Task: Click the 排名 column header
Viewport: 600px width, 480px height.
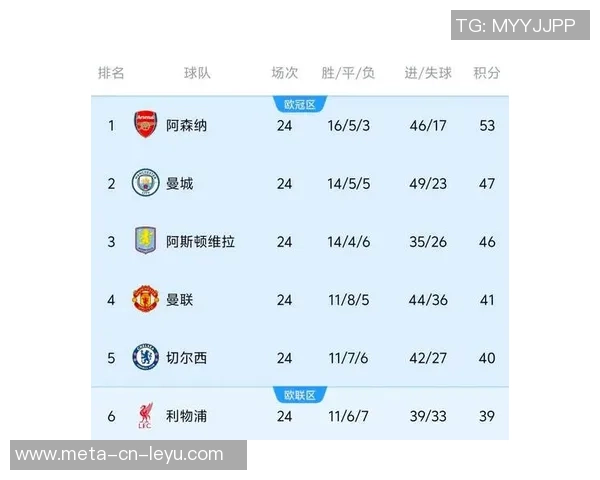Action: tap(111, 73)
